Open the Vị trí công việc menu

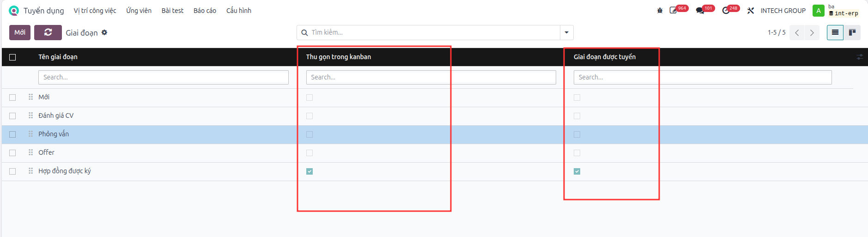point(95,11)
